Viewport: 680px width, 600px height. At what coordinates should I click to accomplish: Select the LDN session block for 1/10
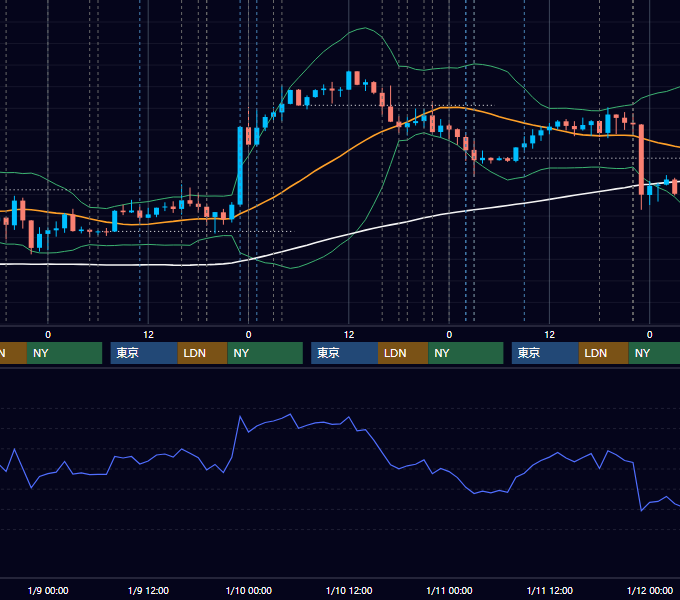403,353
